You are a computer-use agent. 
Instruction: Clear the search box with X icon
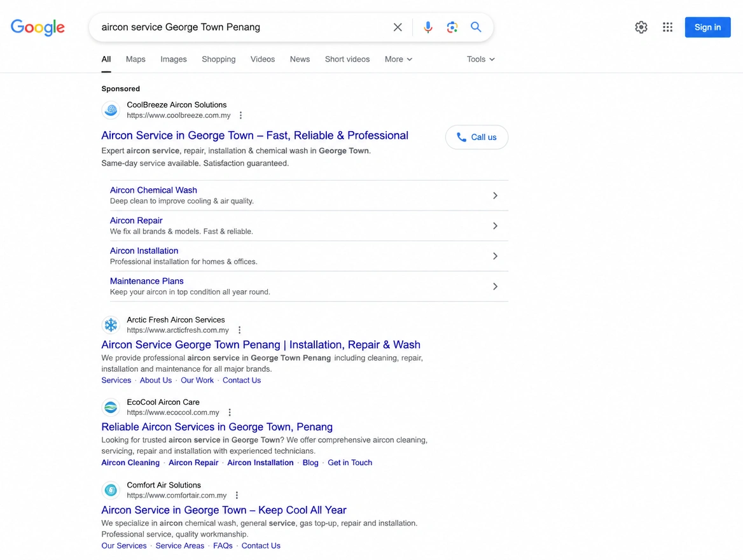click(398, 27)
